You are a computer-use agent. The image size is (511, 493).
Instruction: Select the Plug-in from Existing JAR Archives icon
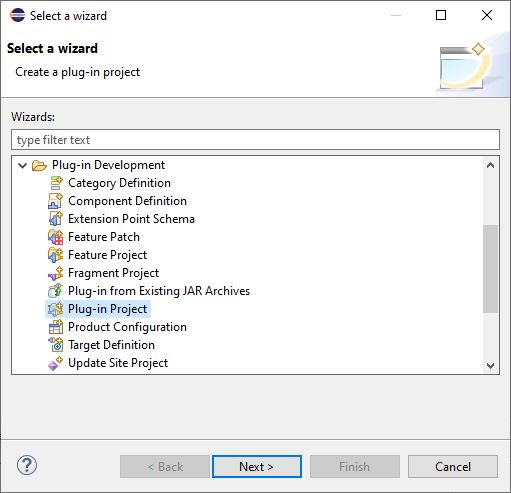click(56, 291)
